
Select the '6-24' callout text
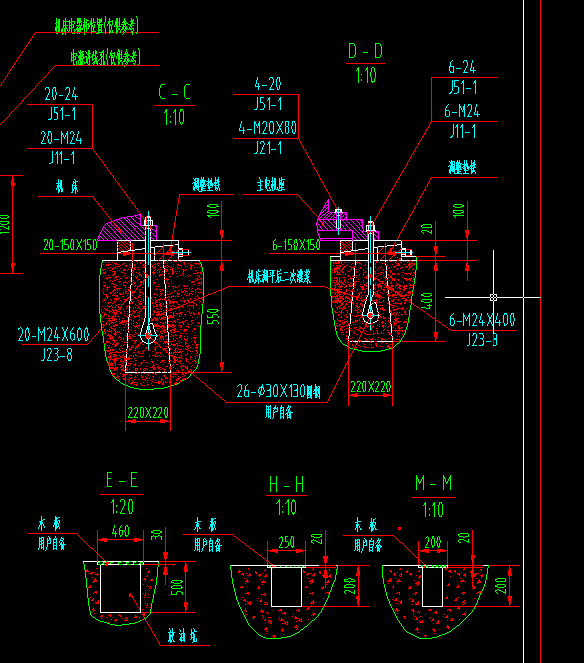pos(462,67)
